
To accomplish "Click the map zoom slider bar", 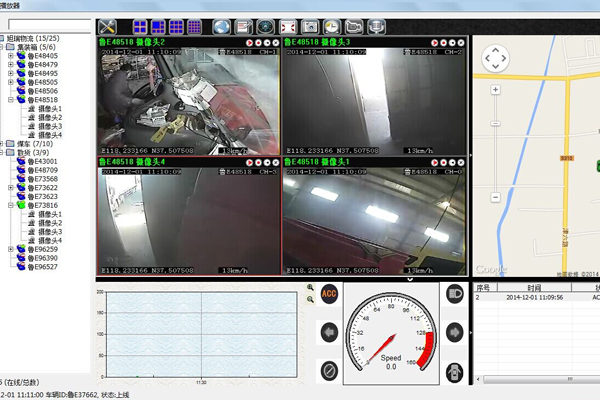I will coord(497,140).
